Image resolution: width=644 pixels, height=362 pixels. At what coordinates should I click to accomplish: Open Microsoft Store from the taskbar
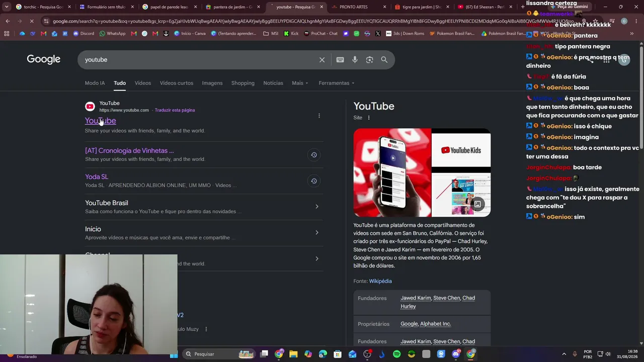pyautogui.click(x=338, y=354)
